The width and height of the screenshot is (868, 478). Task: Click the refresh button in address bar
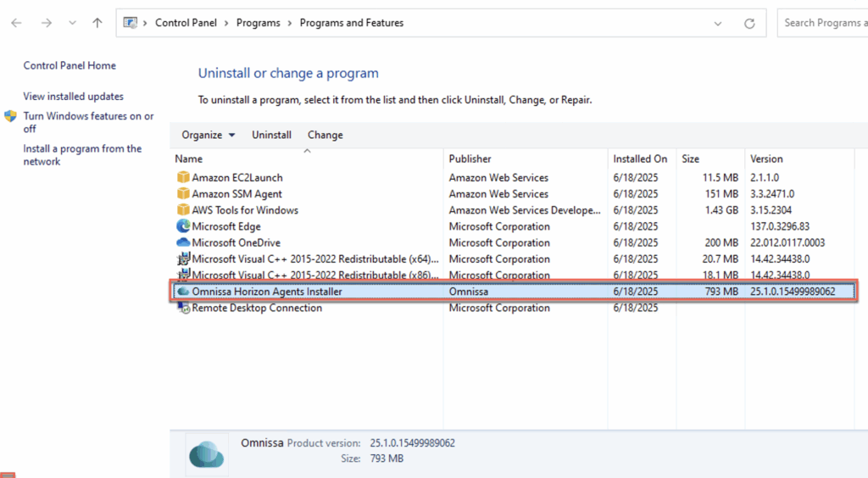tap(748, 24)
